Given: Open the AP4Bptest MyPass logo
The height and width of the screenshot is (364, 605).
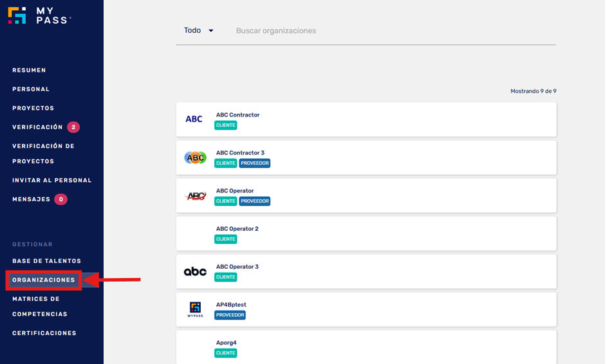Looking at the screenshot, I should tap(195, 309).
